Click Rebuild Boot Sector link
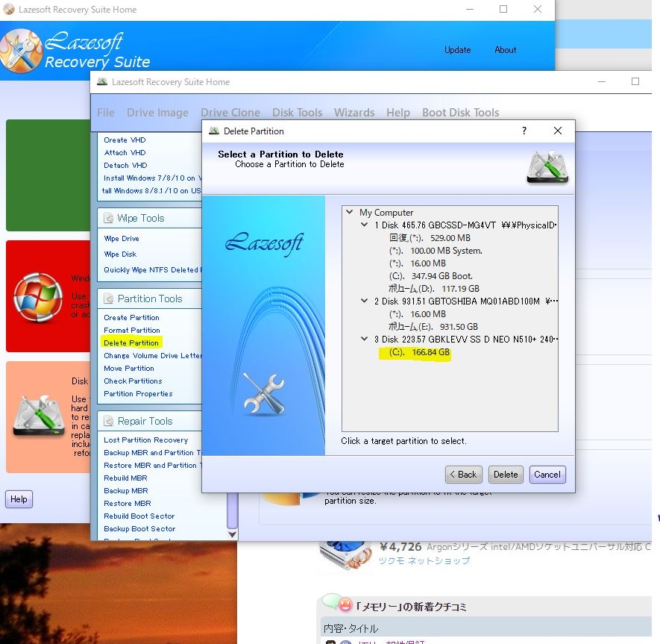 (139, 516)
